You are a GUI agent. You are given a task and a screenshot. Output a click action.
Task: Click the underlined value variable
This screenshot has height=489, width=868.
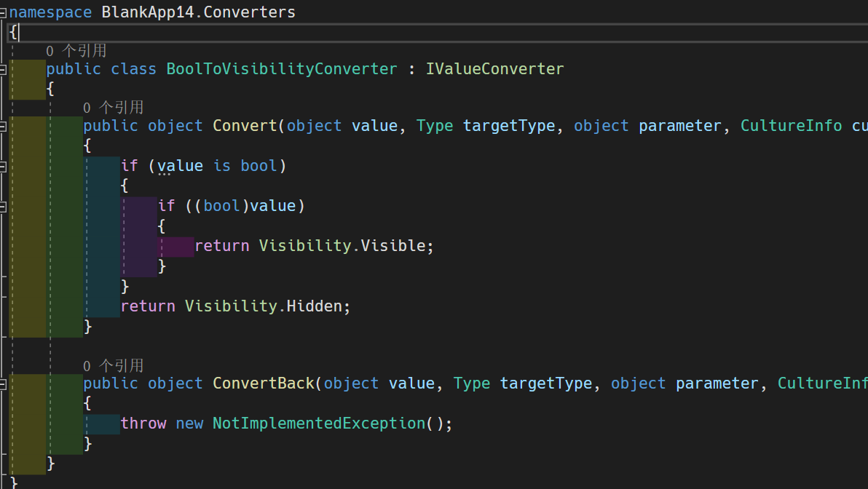(179, 165)
